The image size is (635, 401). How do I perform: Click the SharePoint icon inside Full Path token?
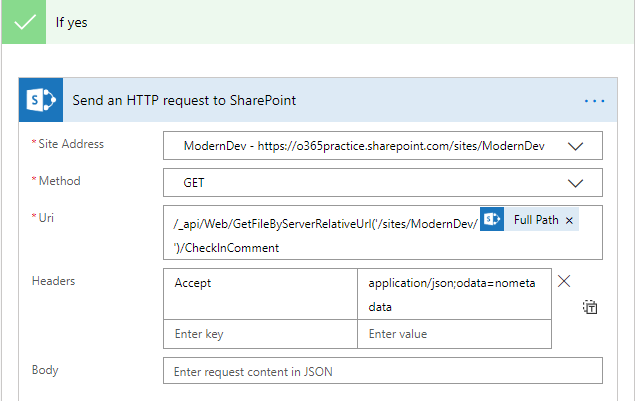491,220
